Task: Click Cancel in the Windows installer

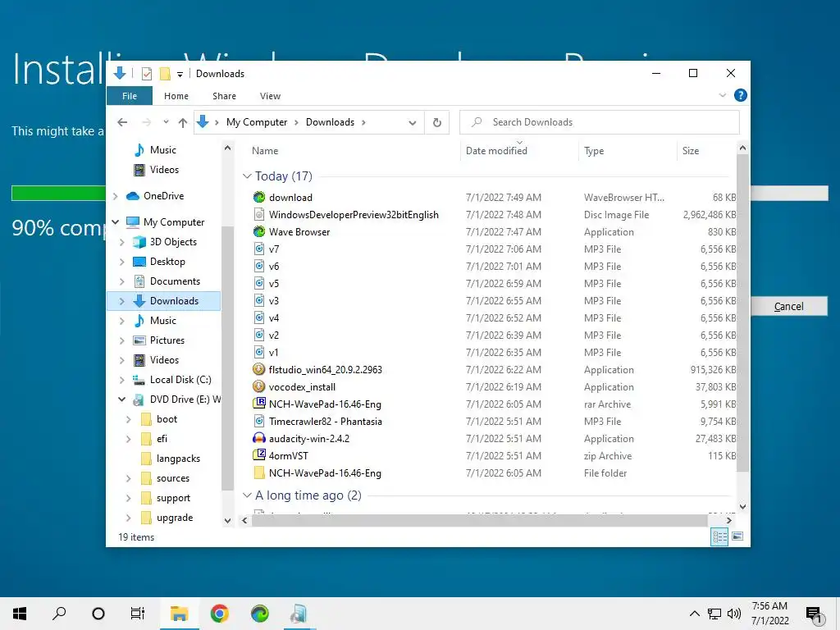Action: pyautogui.click(x=788, y=307)
